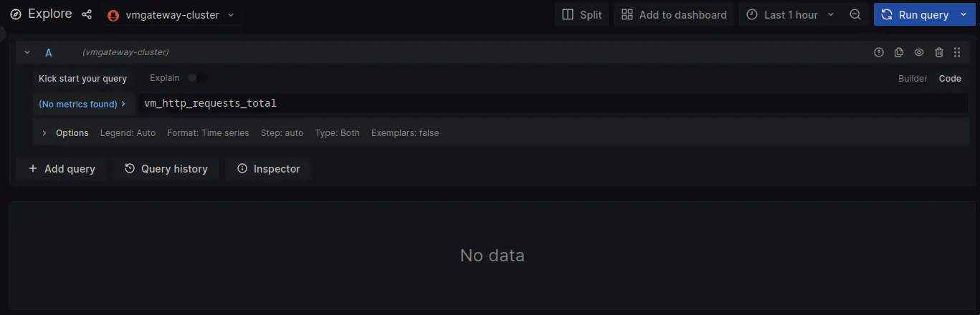The image size is (980, 315).
Task: Open the Inspector panel
Action: coord(268,169)
